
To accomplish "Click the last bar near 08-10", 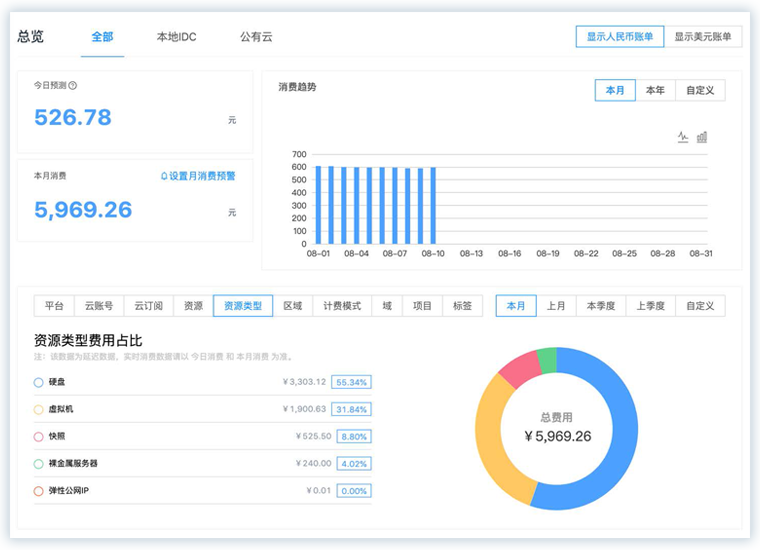I will pos(433,205).
